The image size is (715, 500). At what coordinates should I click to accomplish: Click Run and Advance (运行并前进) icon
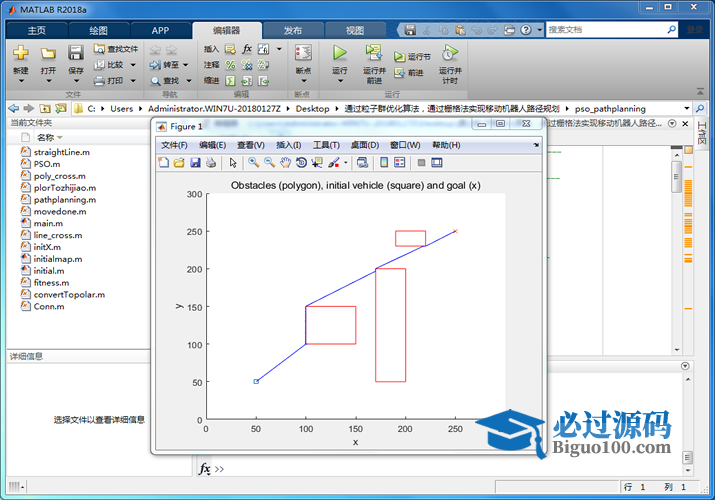pyautogui.click(x=374, y=53)
